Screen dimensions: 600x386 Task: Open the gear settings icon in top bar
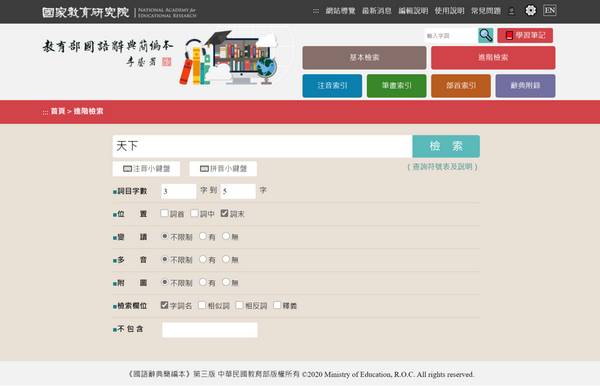(530, 10)
